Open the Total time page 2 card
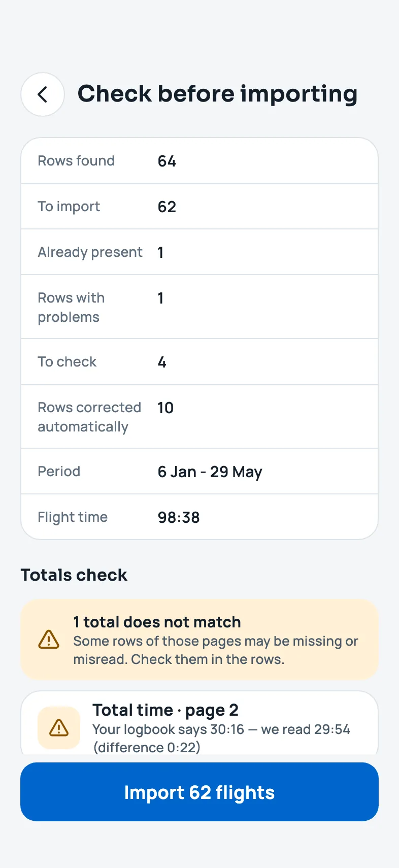The width and height of the screenshot is (399, 868). tap(199, 723)
